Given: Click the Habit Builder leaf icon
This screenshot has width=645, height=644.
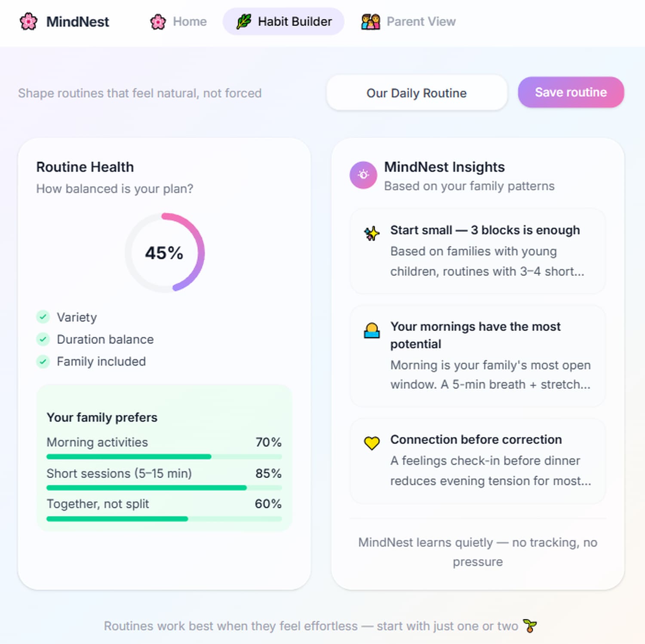Looking at the screenshot, I should pyautogui.click(x=243, y=21).
